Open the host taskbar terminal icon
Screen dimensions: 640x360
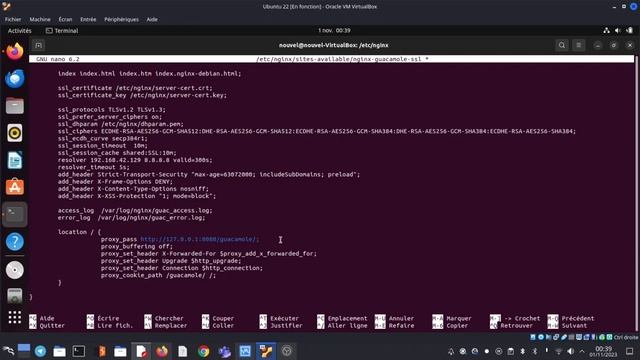click(x=78, y=351)
